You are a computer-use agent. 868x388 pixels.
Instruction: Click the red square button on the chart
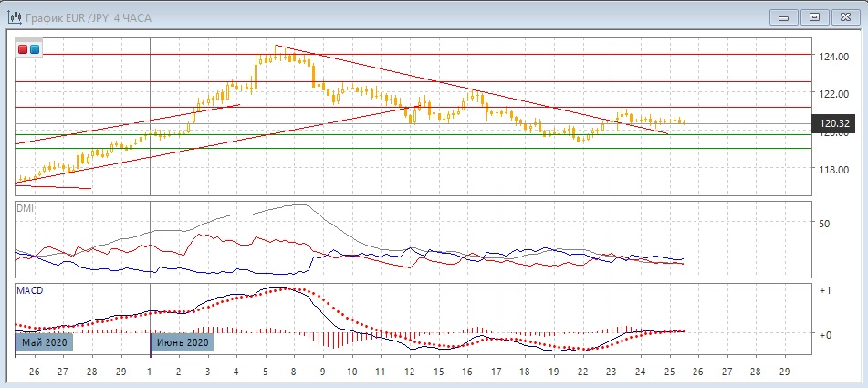pyautogui.click(x=24, y=49)
